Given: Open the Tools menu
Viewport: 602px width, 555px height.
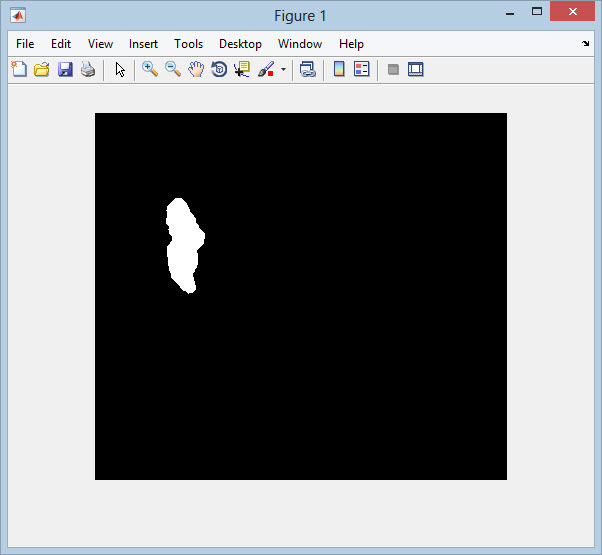Looking at the screenshot, I should click(189, 44).
